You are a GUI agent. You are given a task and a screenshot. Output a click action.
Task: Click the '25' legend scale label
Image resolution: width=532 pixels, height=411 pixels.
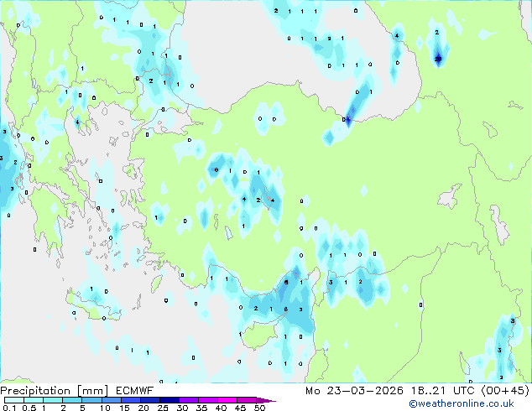(x=163, y=408)
